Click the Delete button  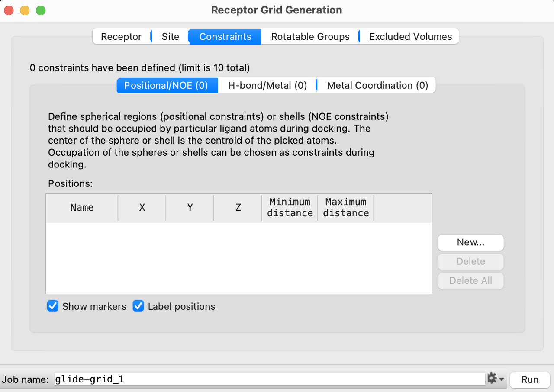tap(471, 261)
